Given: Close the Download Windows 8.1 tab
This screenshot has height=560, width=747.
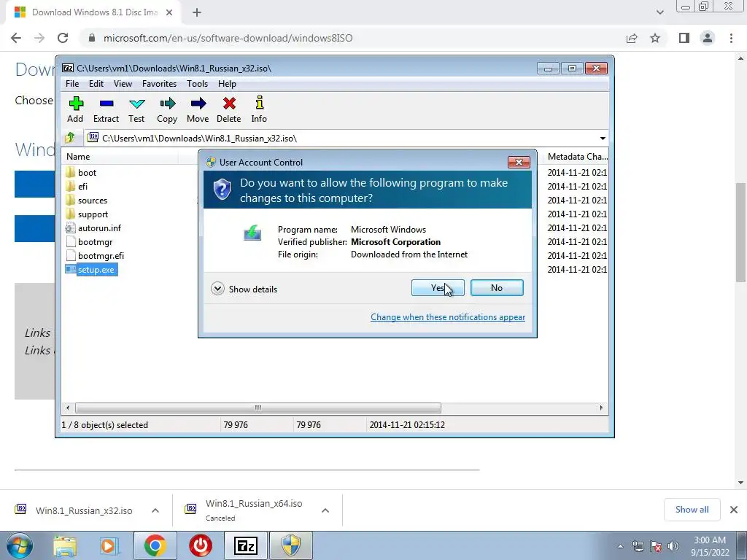Looking at the screenshot, I should pyautogui.click(x=169, y=12).
